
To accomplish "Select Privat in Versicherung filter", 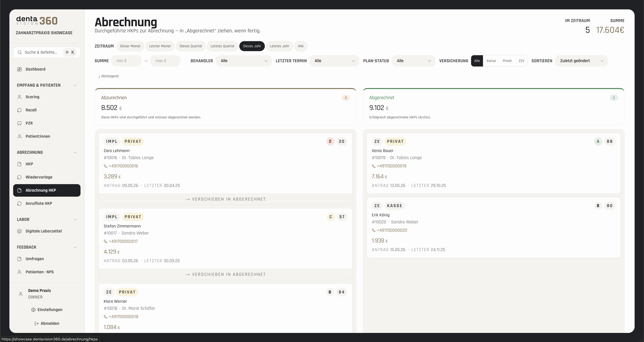I will click(507, 61).
